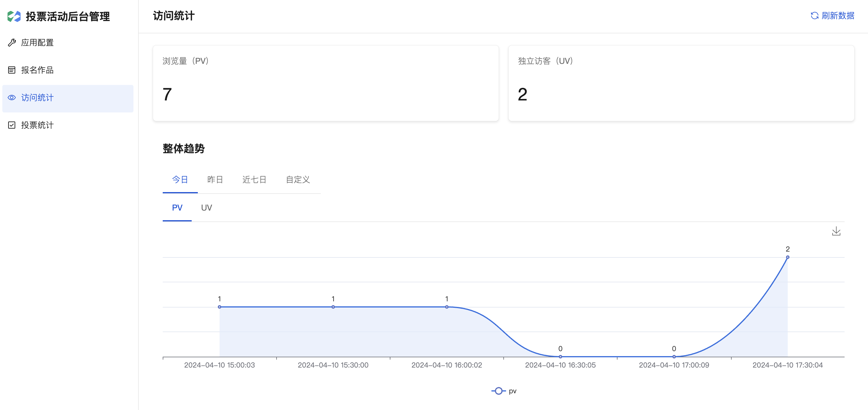Open the 自定义 date range tab
Screen dimensions: 868x410
coord(298,179)
